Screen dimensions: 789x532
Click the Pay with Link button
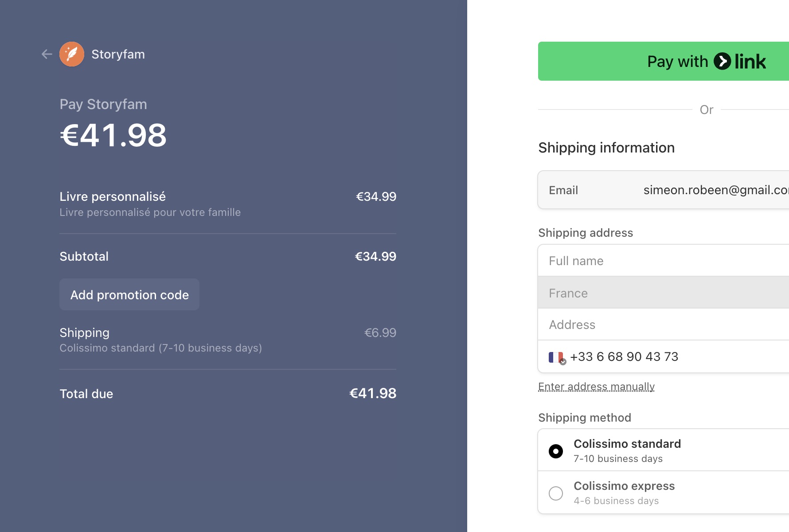point(663,61)
